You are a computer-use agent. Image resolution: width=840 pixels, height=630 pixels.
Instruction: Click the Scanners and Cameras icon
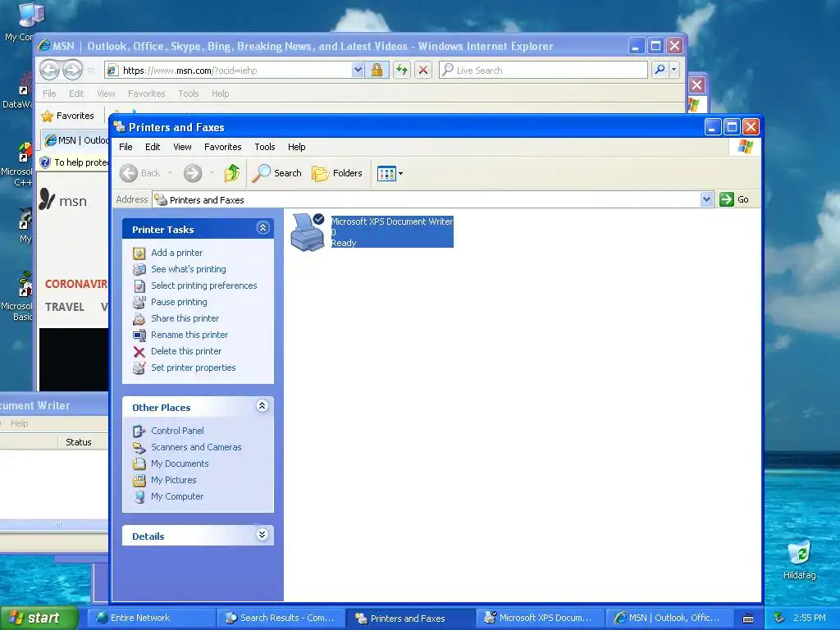click(x=139, y=448)
